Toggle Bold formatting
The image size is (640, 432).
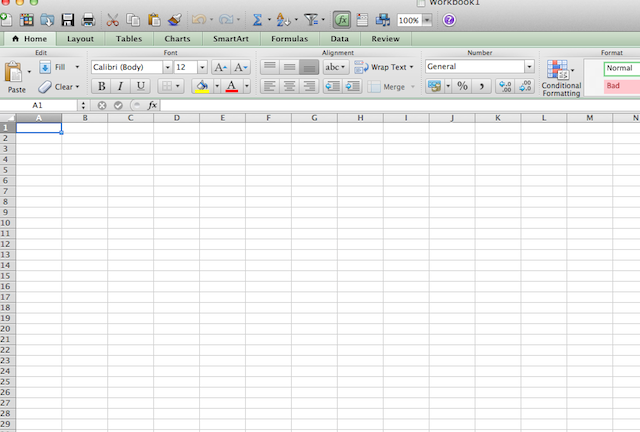click(x=102, y=86)
